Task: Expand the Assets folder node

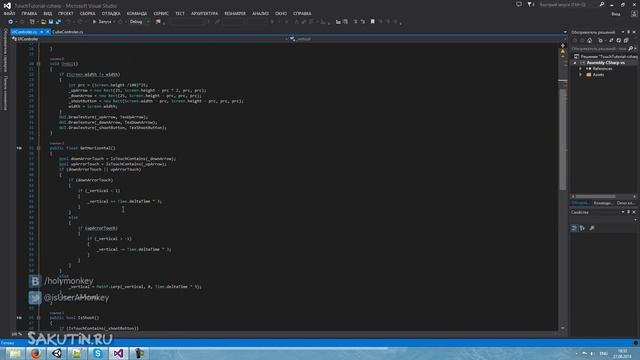Action: point(580,75)
